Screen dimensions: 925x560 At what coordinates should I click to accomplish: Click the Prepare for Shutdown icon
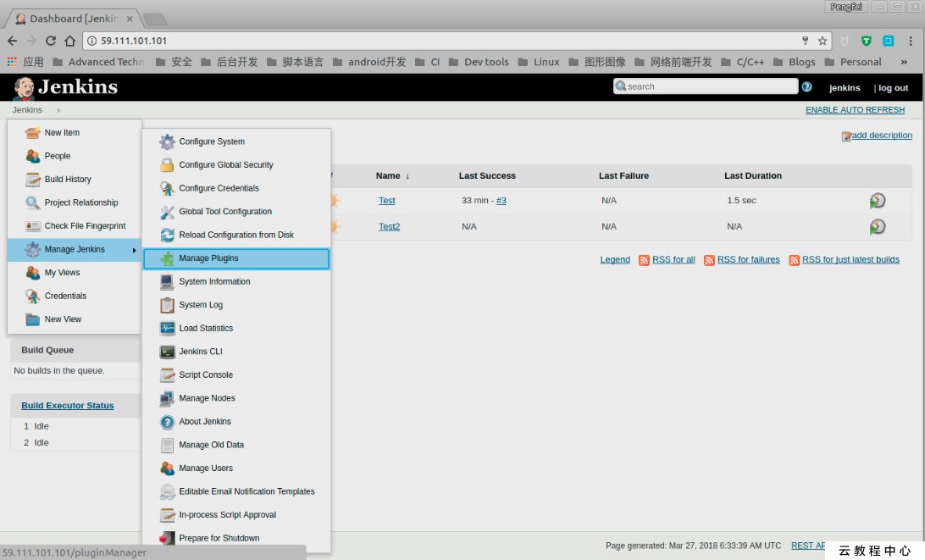tap(168, 538)
